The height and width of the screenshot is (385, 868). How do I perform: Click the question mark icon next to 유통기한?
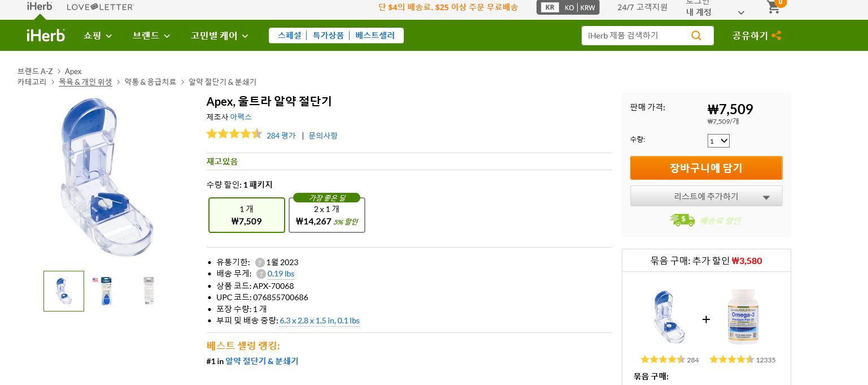coord(260,262)
